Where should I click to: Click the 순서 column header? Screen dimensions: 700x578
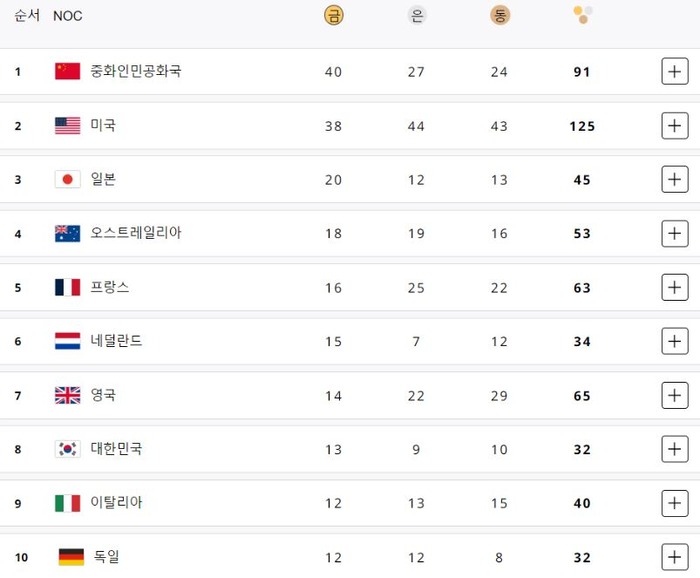pyautogui.click(x=27, y=15)
